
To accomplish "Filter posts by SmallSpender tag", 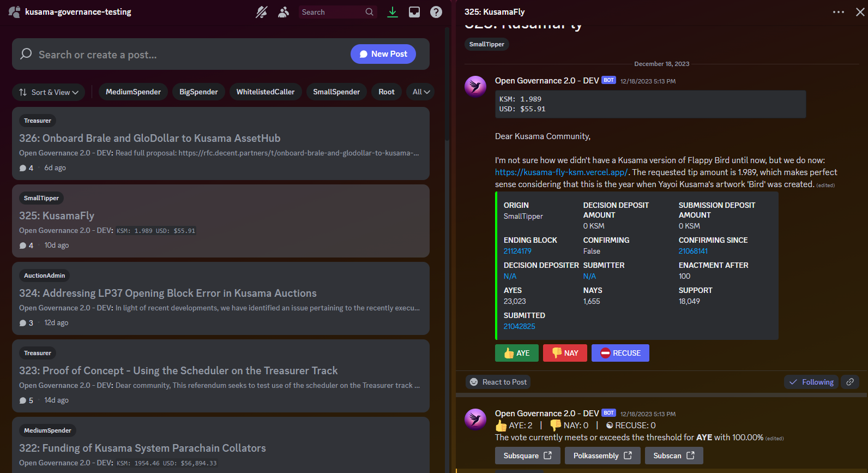I will (336, 92).
